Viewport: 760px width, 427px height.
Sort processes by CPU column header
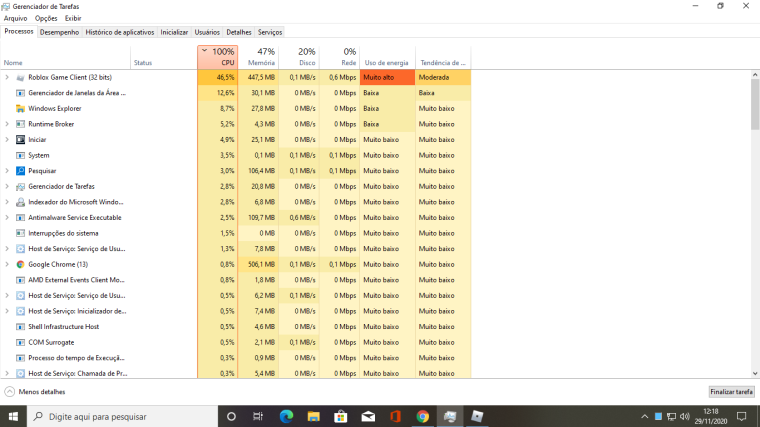218,57
